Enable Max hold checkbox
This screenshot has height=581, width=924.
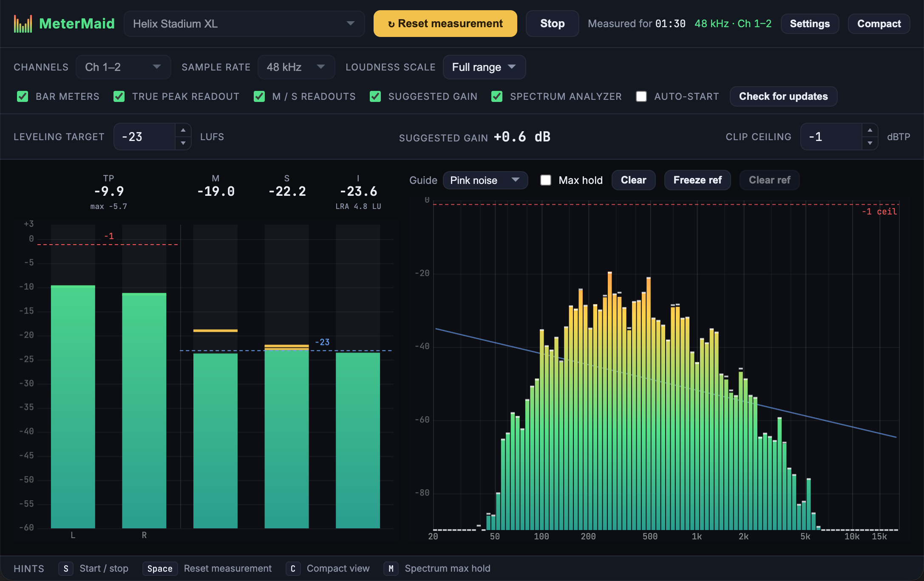(546, 180)
